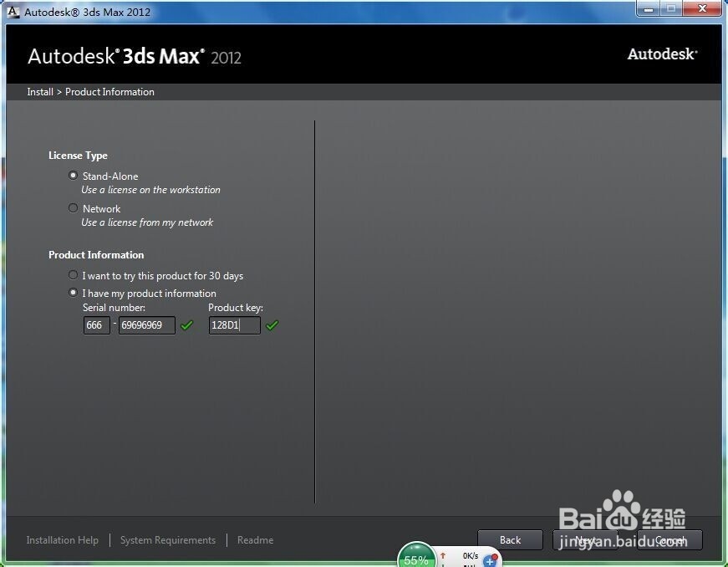Click the Product key input field

pos(235,325)
